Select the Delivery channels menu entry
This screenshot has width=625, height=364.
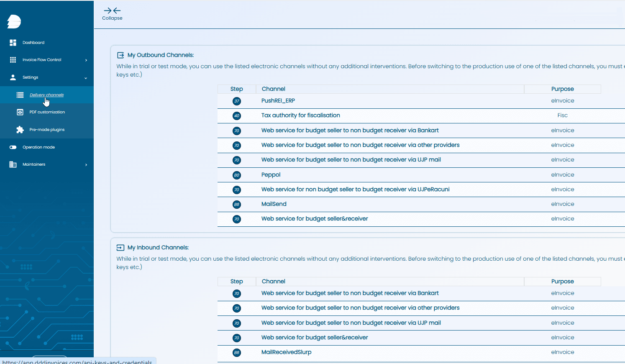pos(46,95)
